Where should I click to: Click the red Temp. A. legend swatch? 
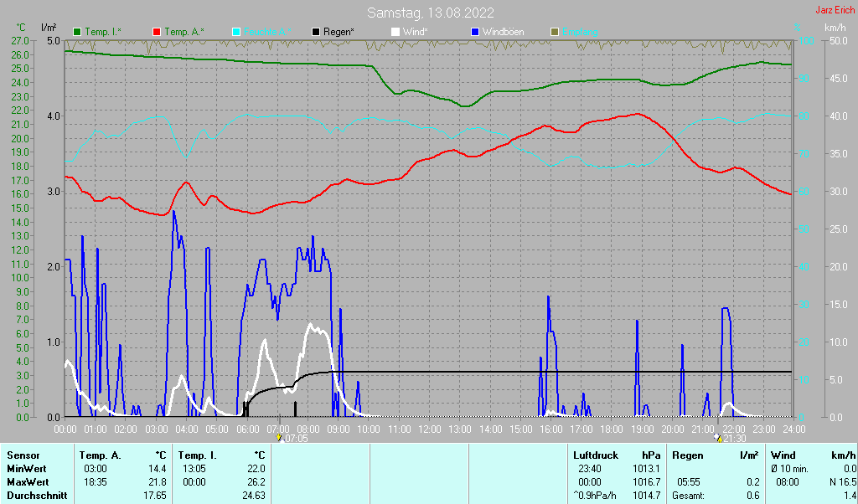pos(157,32)
